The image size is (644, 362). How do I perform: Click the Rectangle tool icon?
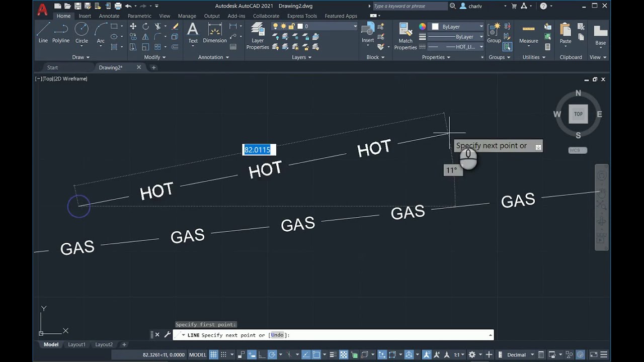point(114,26)
